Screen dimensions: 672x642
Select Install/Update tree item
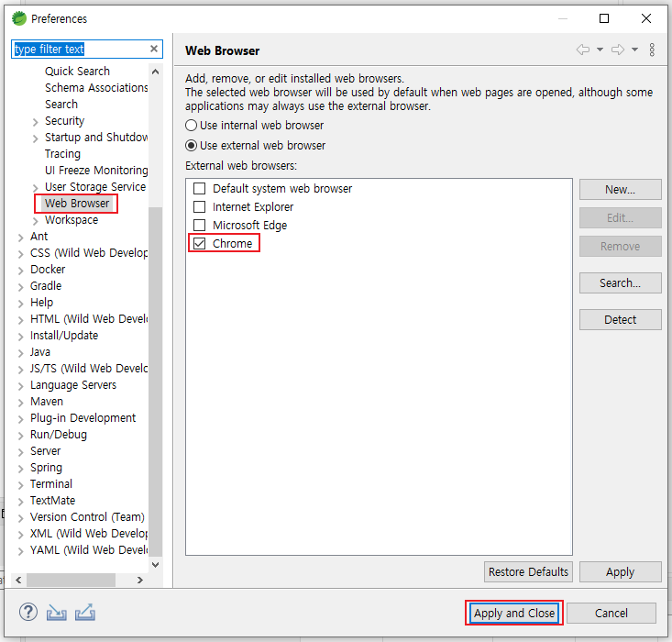(64, 336)
